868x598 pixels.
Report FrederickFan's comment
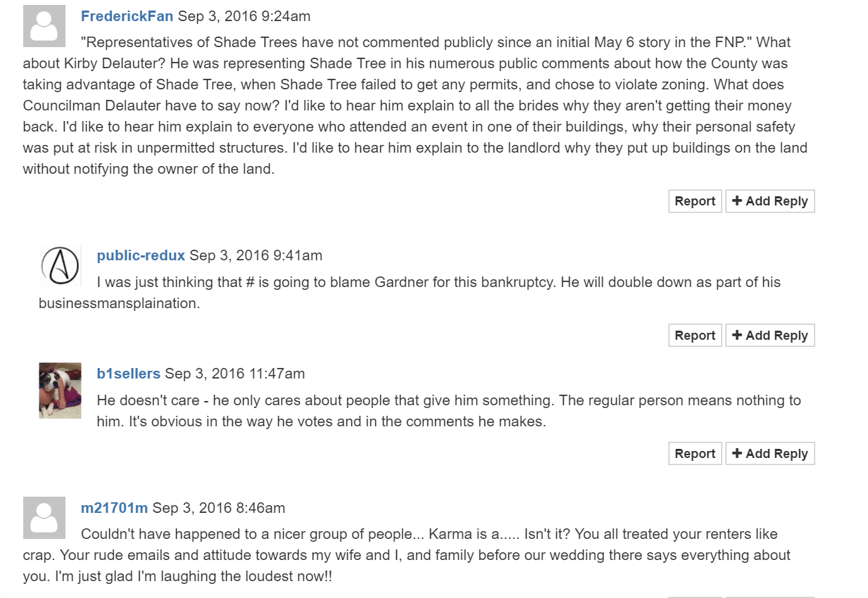point(695,201)
